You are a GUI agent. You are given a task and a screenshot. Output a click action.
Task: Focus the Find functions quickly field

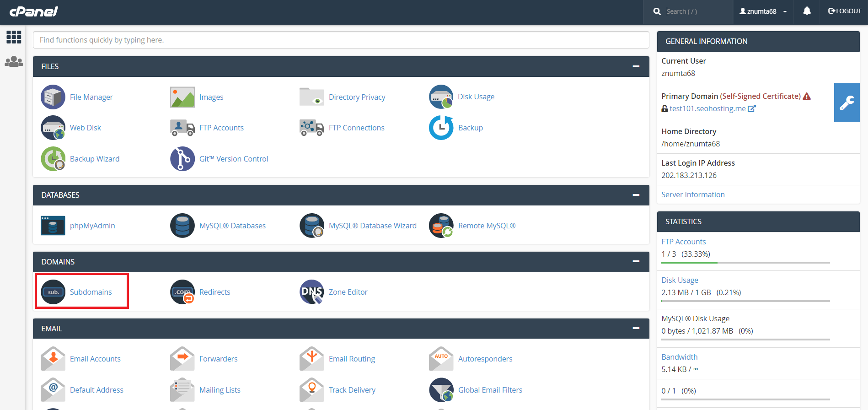[341, 40]
